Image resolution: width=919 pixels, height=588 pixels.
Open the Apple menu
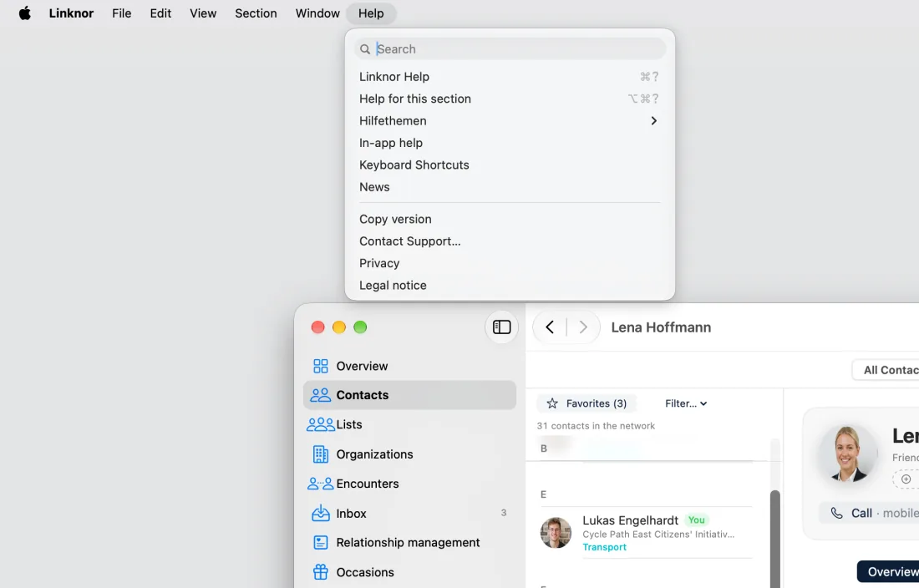[24, 13]
